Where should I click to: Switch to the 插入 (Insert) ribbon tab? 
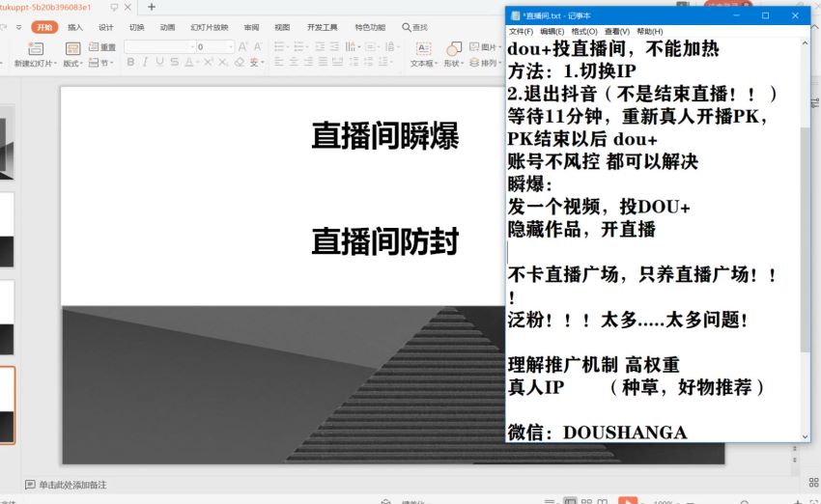[75, 27]
